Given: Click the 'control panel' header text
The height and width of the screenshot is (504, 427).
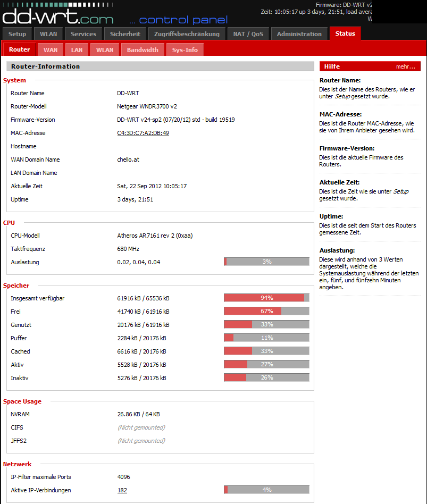Looking at the screenshot, I should pyautogui.click(x=183, y=20).
